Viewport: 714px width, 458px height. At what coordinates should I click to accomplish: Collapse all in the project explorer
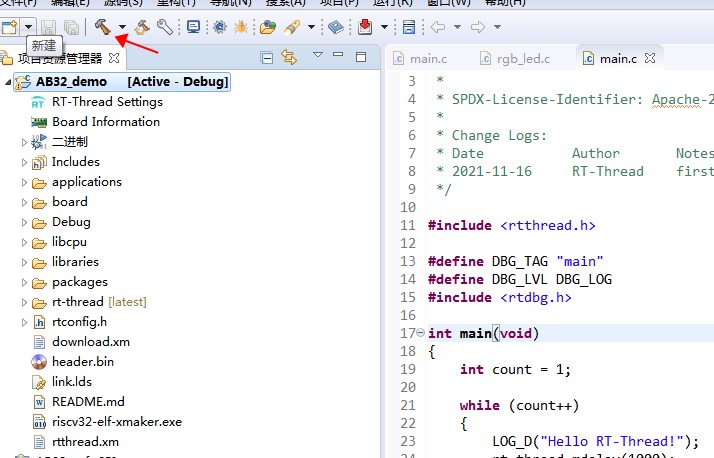click(x=267, y=58)
